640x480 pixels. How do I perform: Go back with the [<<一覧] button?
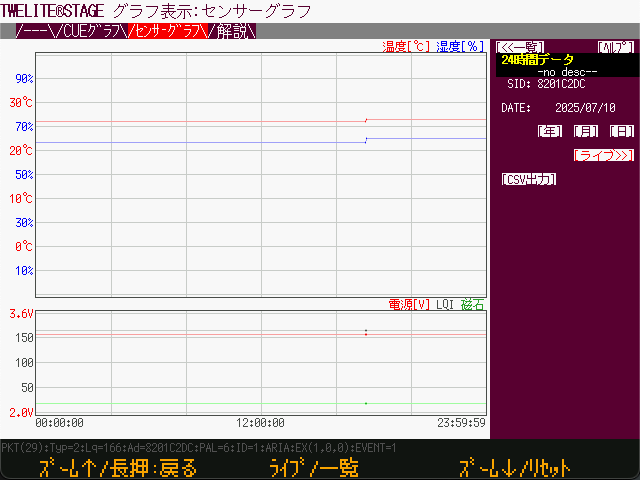click(x=520, y=47)
